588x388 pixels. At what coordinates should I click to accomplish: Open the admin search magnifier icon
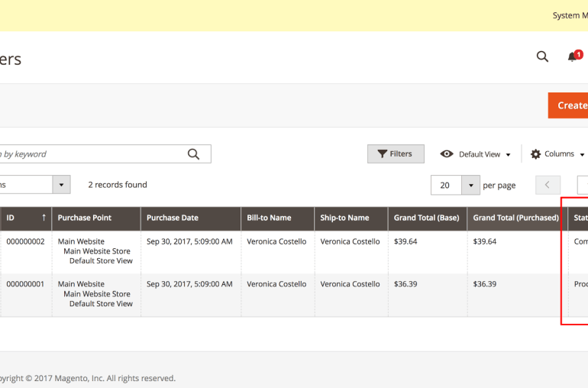point(542,57)
